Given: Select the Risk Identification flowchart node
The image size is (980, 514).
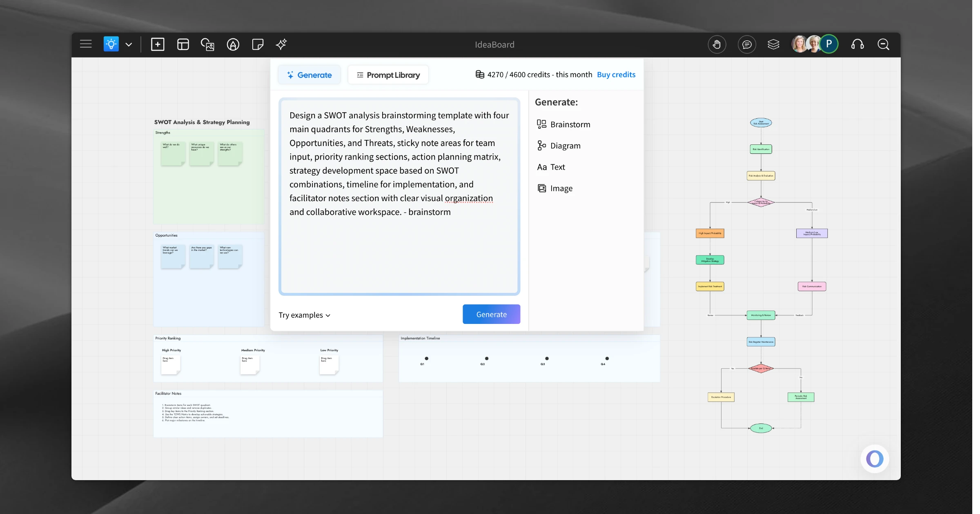Looking at the screenshot, I should click(x=761, y=149).
